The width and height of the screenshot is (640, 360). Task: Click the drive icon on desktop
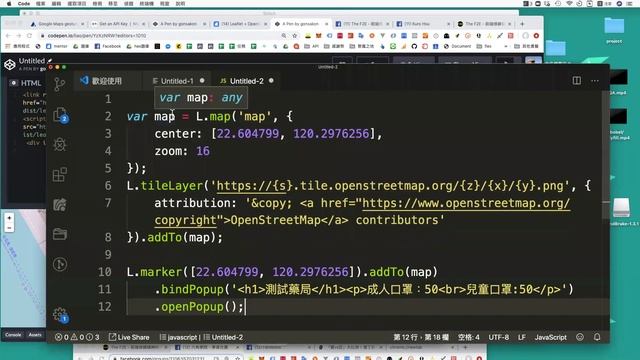point(621,208)
